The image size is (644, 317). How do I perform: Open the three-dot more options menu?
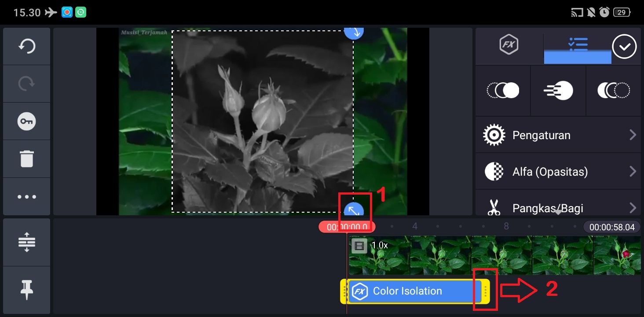(27, 196)
